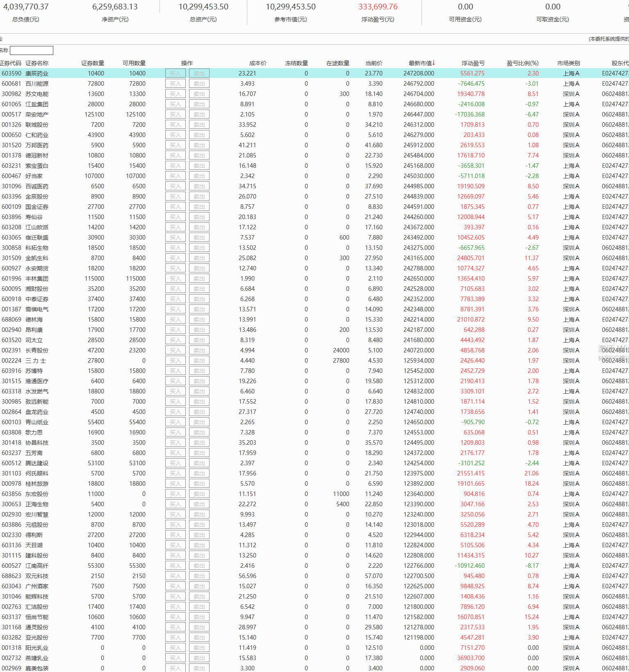Click 买入 button for 联域股份

[x=175, y=125]
